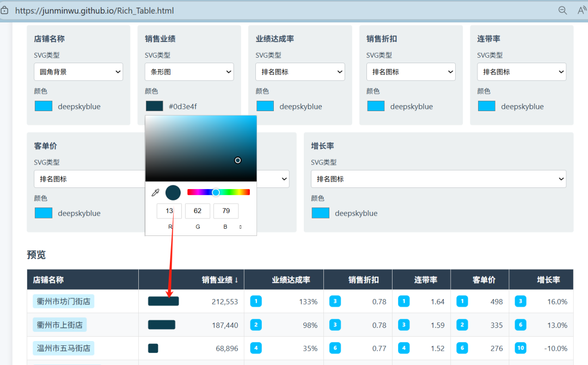Open SVG type dropdown for 销售业绩
Viewport: 588px width, 365px height.
click(189, 72)
